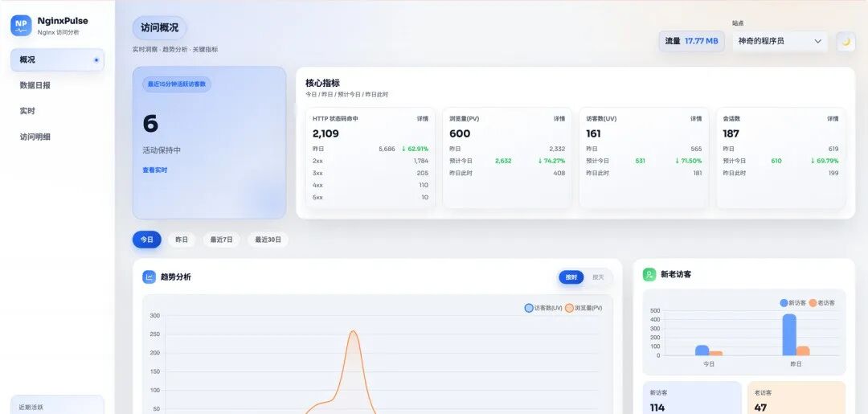Click the 访问概况 page title pill
Image resolution: width=868 pixels, height=414 pixels.
pyautogui.click(x=159, y=27)
